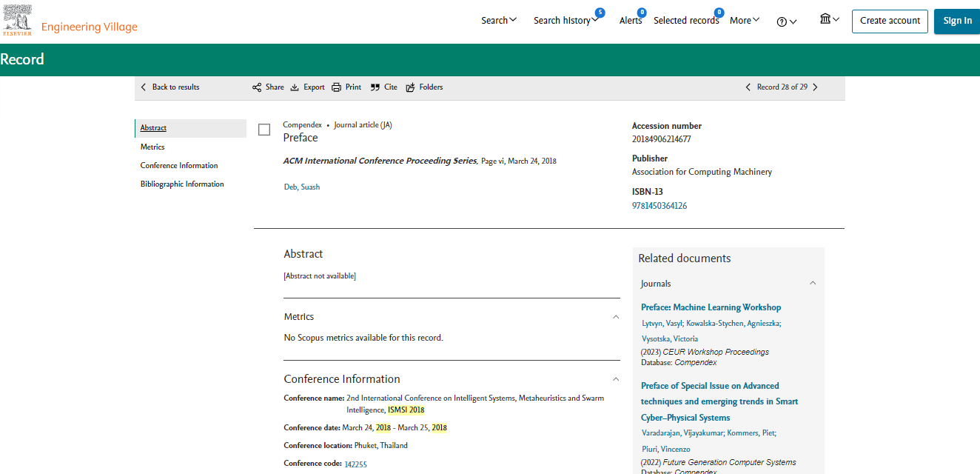980x474 pixels.
Task: Click the Sign in button
Action: 957,21
